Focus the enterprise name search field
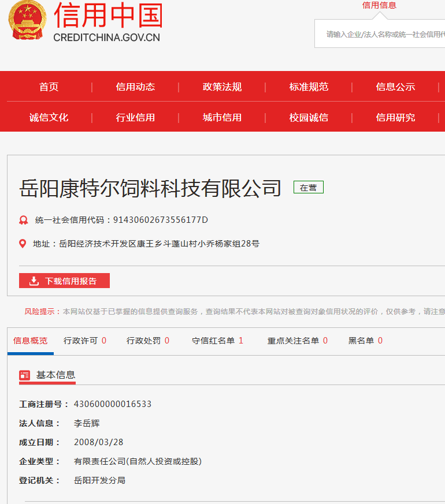The height and width of the screenshot is (504, 445). (380, 33)
